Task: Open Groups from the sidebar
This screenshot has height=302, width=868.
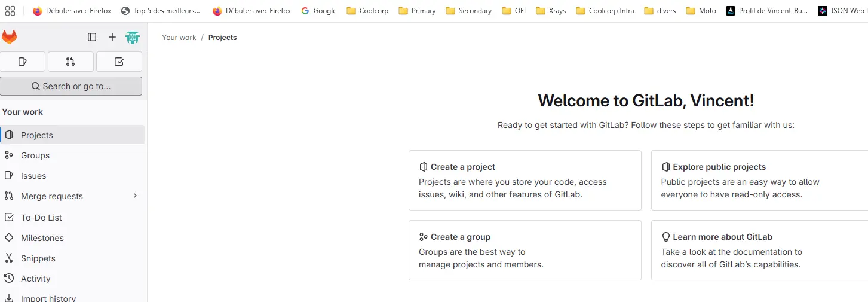Action: click(x=35, y=155)
